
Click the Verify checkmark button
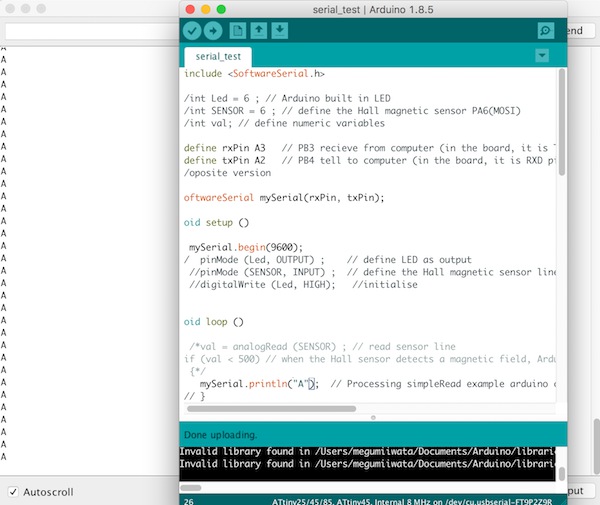click(192, 31)
